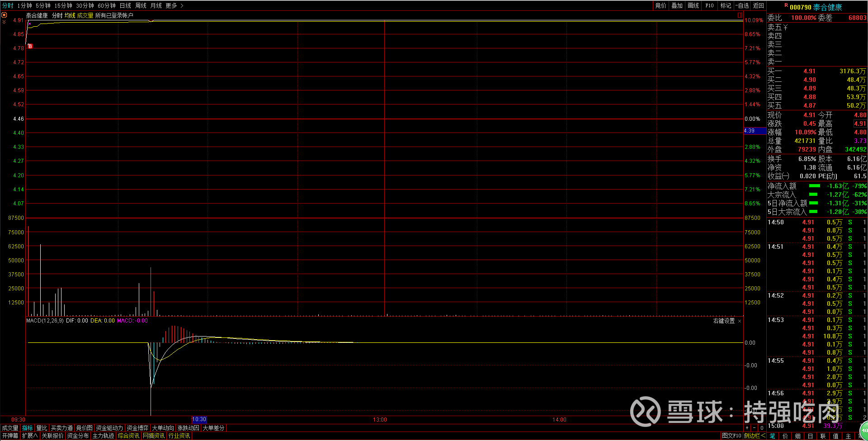Open the 综合资讯 news tab
This screenshot has height=441, width=868.
[x=128, y=436]
